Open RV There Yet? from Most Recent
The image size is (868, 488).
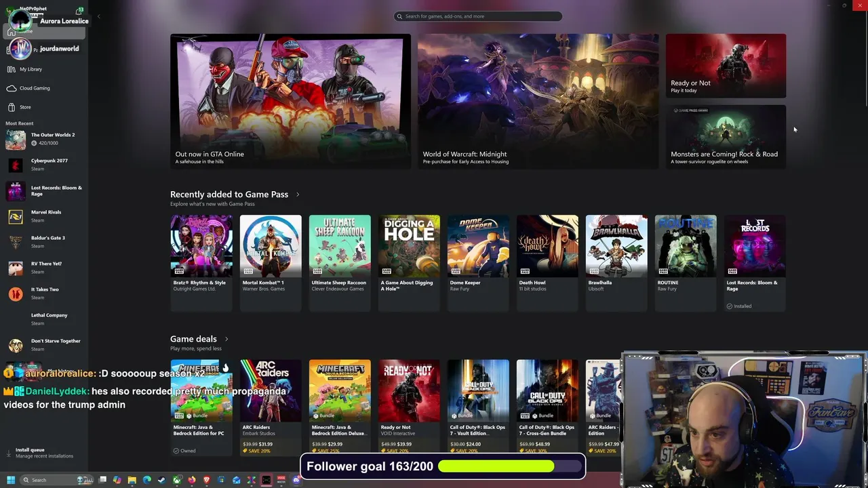tap(44, 268)
